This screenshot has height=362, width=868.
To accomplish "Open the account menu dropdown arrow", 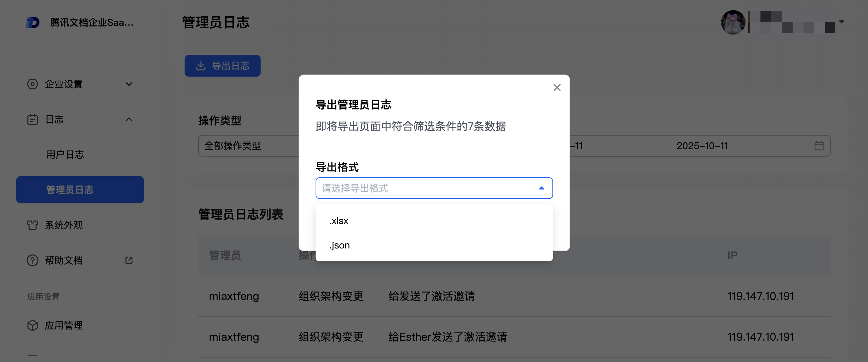I will 842,22.
